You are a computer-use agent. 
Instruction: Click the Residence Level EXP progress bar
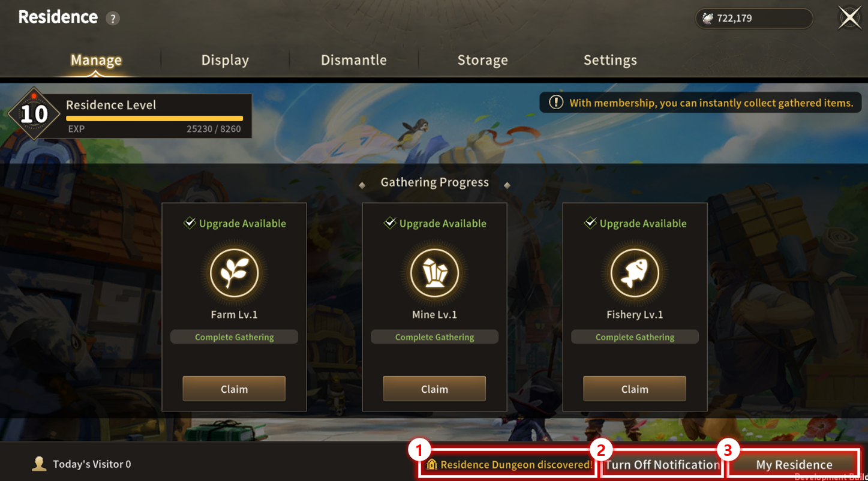point(154,118)
